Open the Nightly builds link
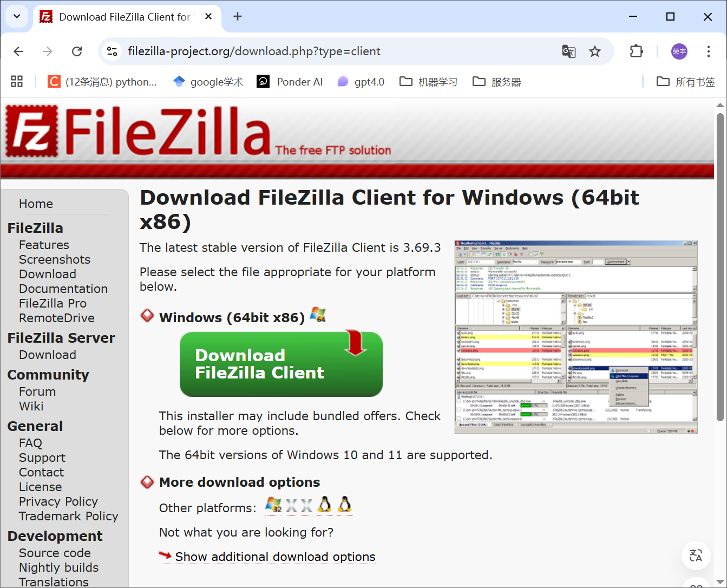This screenshot has height=588, width=727. (59, 567)
